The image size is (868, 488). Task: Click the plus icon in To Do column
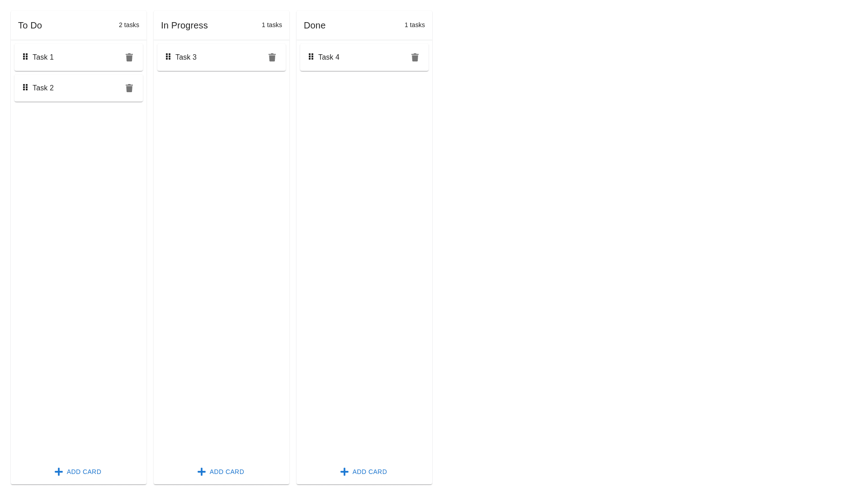(59, 472)
